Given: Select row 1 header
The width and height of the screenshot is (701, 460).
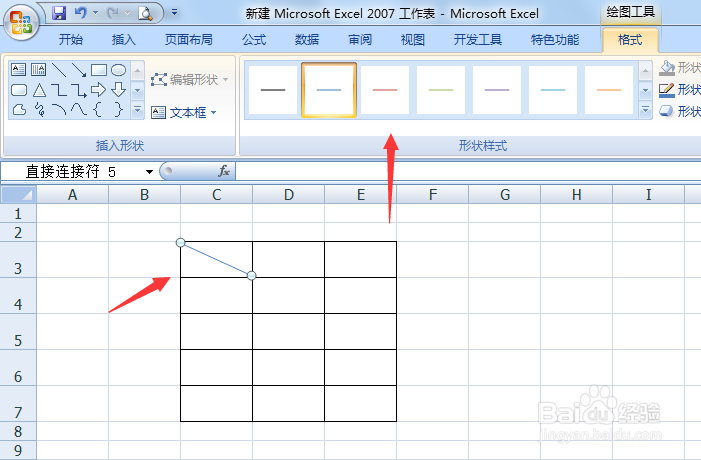Looking at the screenshot, I should [18, 214].
